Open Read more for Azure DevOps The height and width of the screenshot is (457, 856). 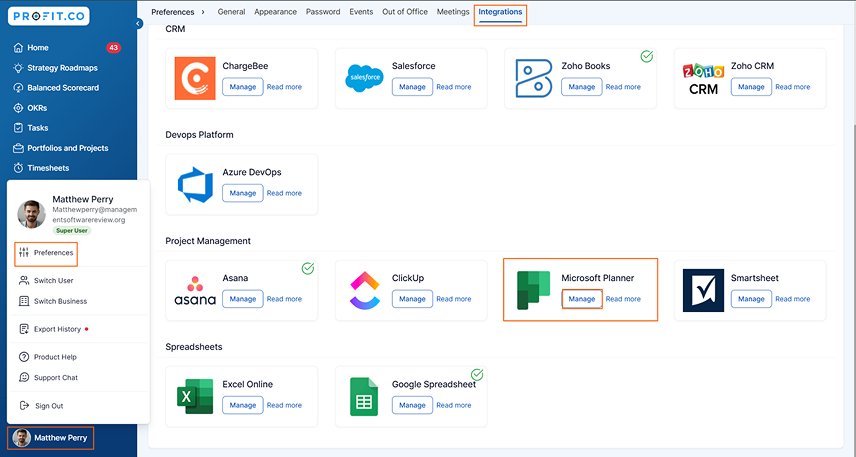(284, 193)
